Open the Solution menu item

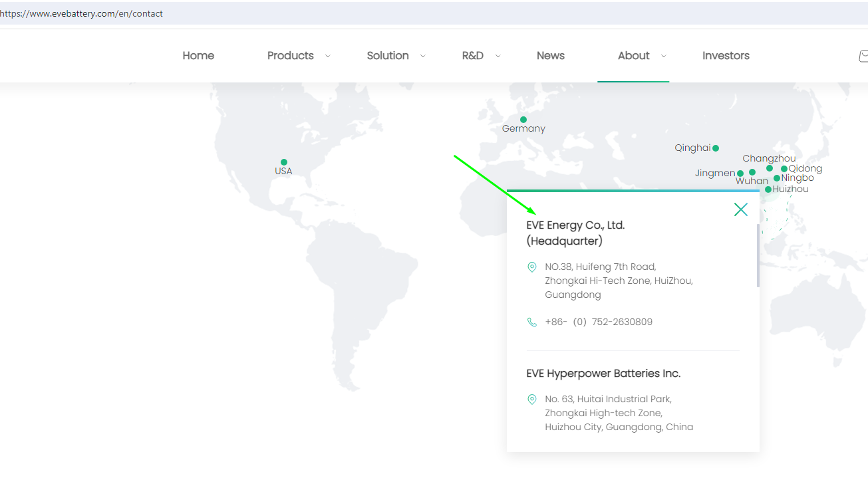(388, 56)
